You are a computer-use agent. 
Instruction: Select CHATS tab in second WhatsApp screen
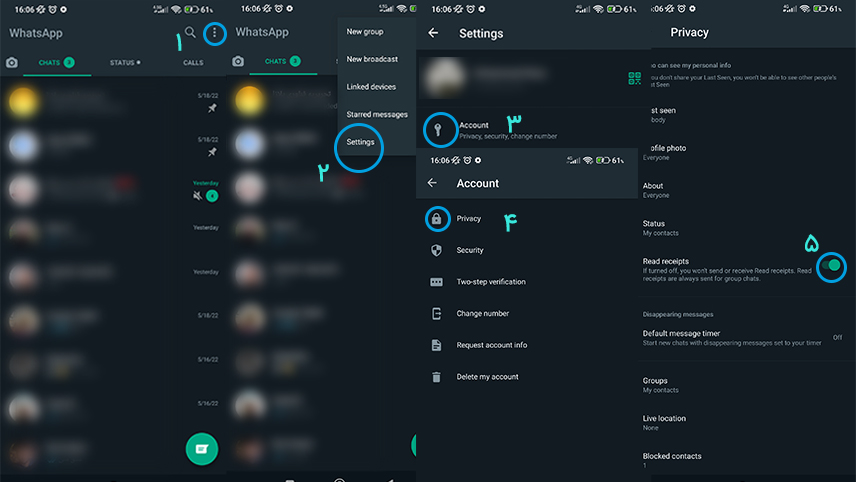pos(283,61)
